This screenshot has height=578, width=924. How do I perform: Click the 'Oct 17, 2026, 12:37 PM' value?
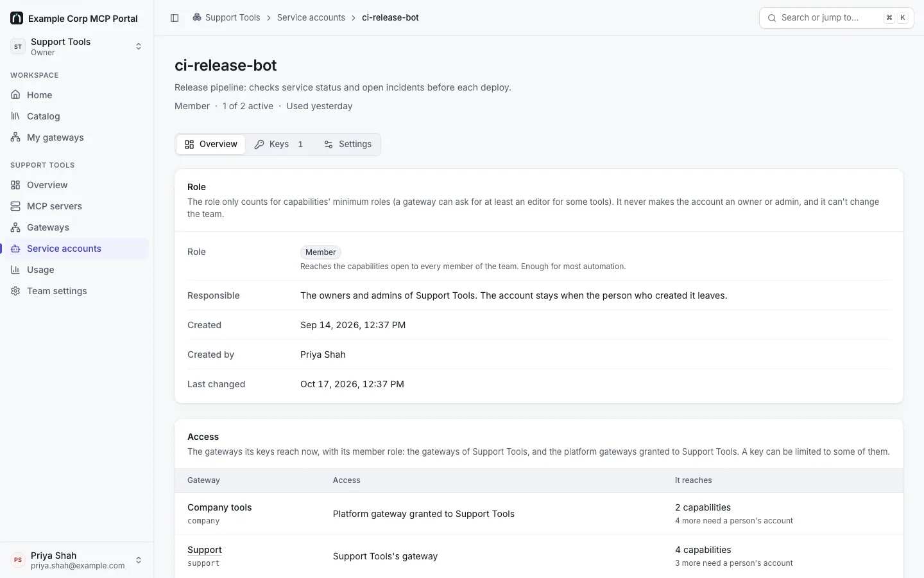coord(352,384)
